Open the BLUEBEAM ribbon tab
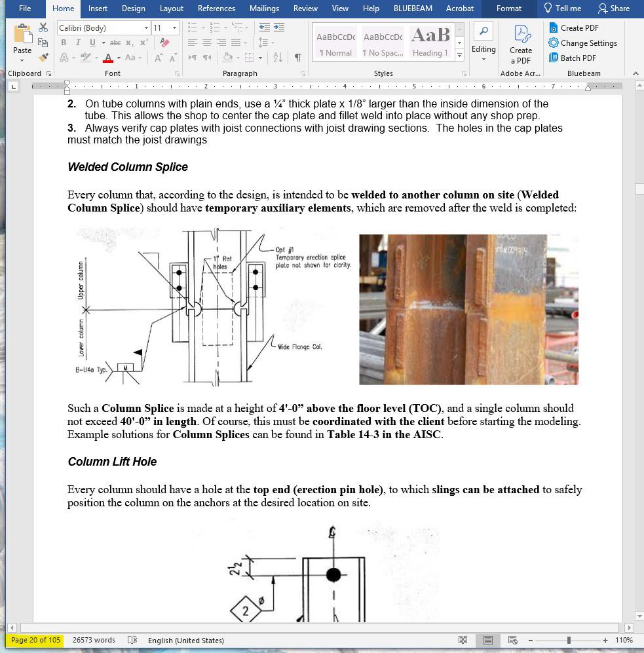 click(x=413, y=9)
